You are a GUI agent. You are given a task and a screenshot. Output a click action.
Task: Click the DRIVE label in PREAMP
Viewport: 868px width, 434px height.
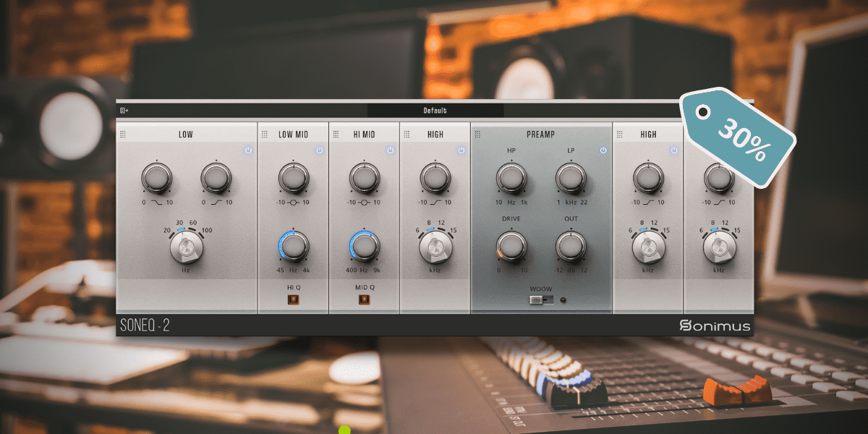511,219
